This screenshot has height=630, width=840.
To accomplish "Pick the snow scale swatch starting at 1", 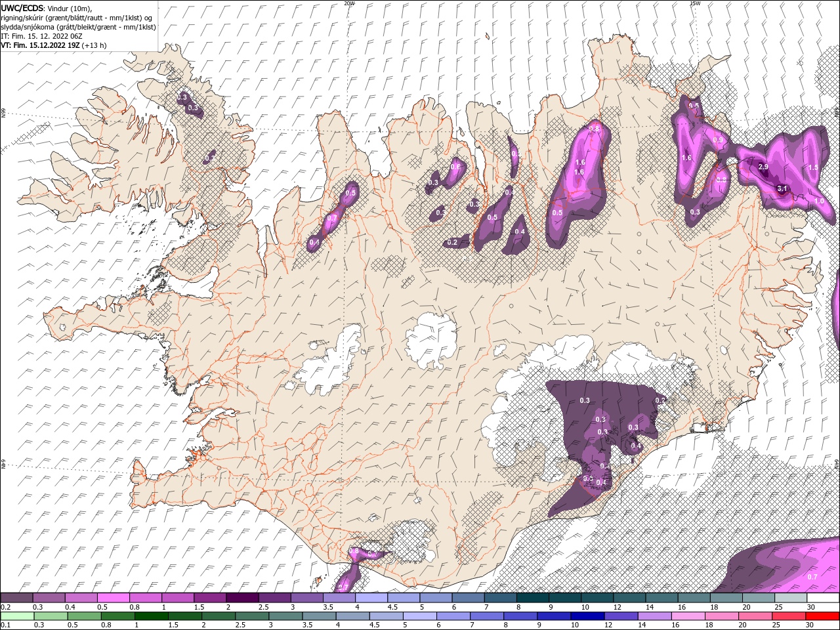I will 178,598.
